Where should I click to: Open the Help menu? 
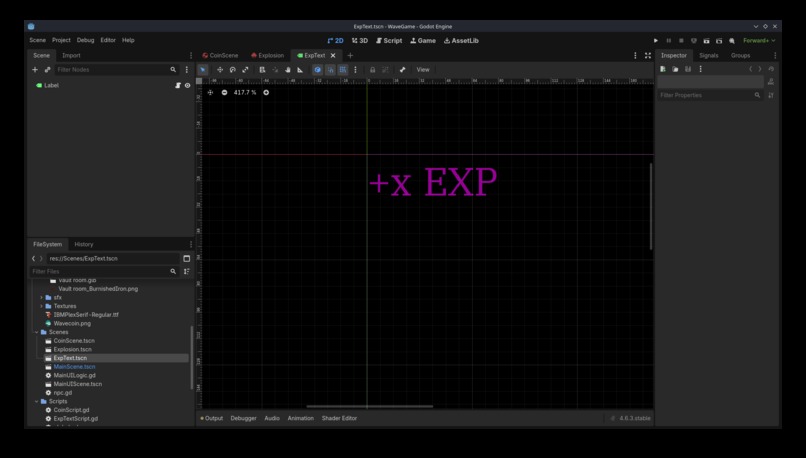[128, 40]
